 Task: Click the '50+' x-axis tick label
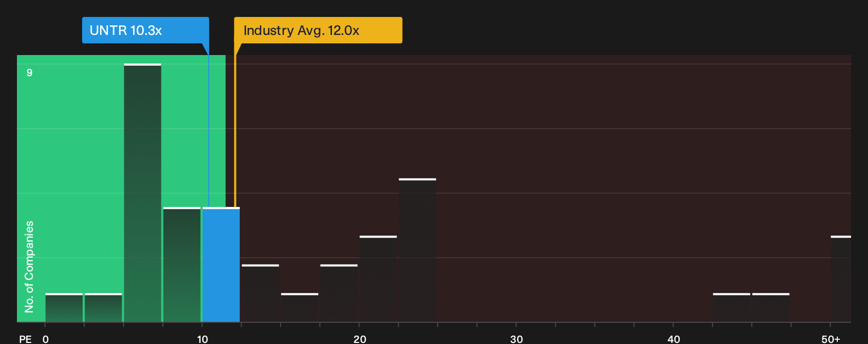(x=831, y=339)
